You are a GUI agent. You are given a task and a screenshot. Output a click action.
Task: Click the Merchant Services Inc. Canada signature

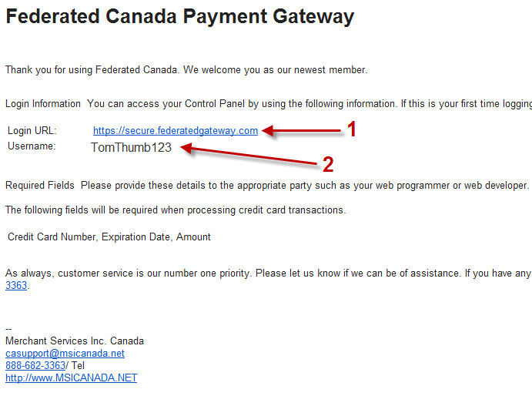click(75, 341)
